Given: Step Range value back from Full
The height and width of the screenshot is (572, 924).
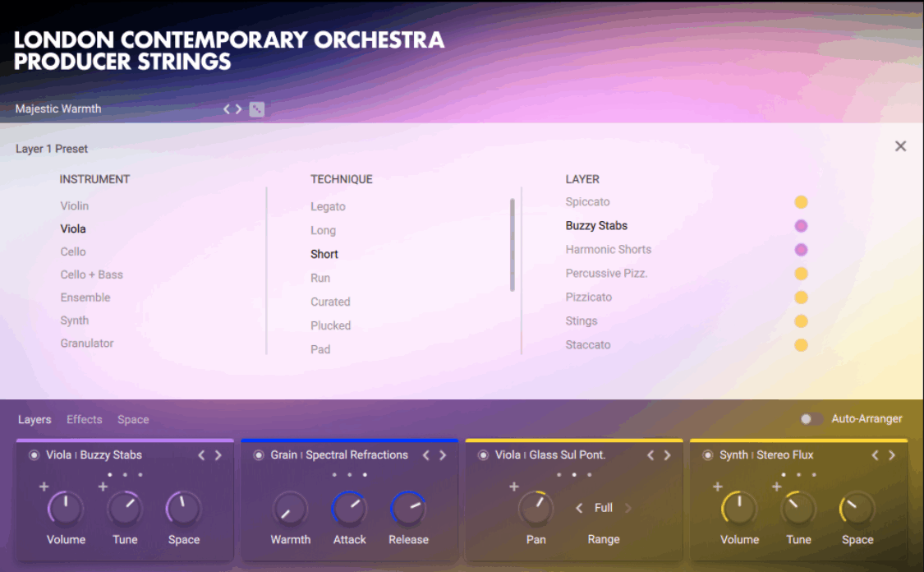Looking at the screenshot, I should click(x=578, y=508).
